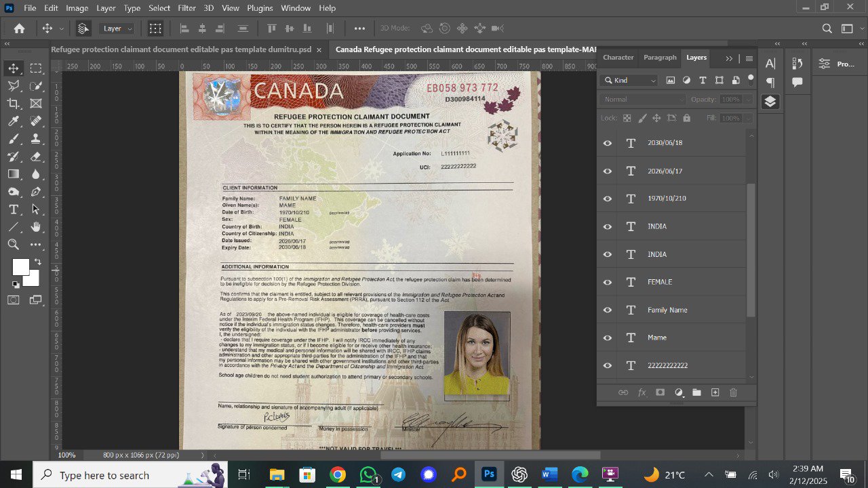Hide the 22222222222 text layer
Viewport: 868px width, 488px height.
(x=608, y=365)
